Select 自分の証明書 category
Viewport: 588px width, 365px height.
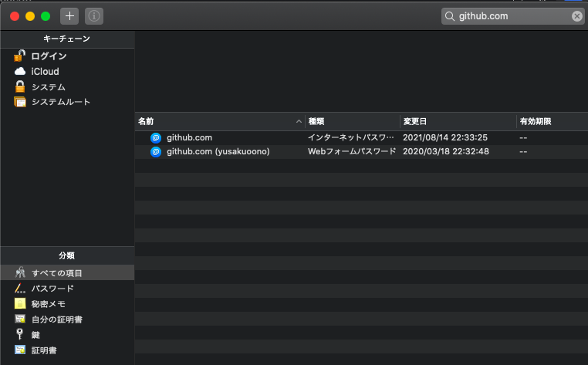coord(67,319)
